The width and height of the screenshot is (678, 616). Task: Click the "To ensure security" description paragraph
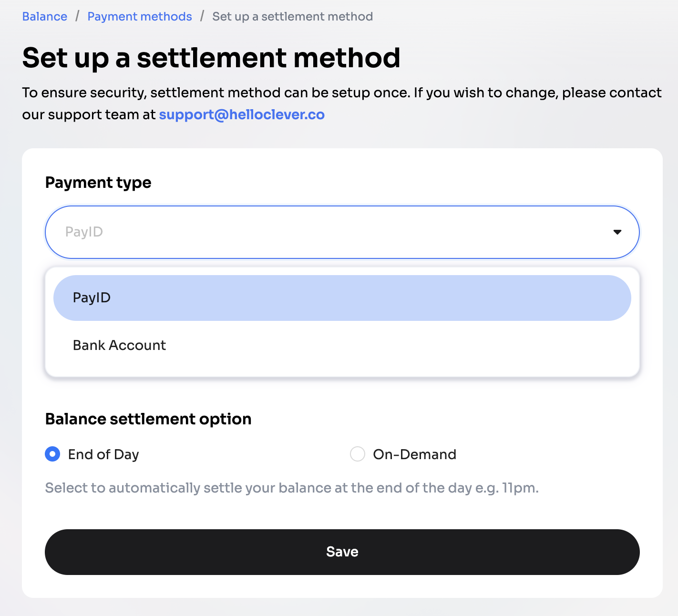(x=341, y=93)
